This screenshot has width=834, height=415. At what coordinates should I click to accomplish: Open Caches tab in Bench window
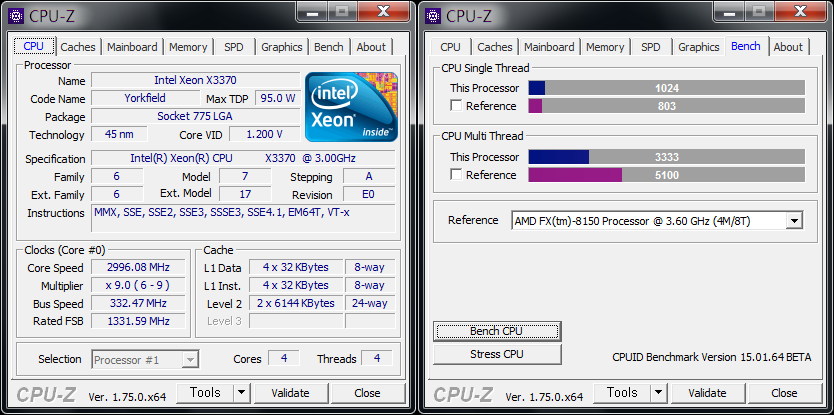tap(495, 47)
